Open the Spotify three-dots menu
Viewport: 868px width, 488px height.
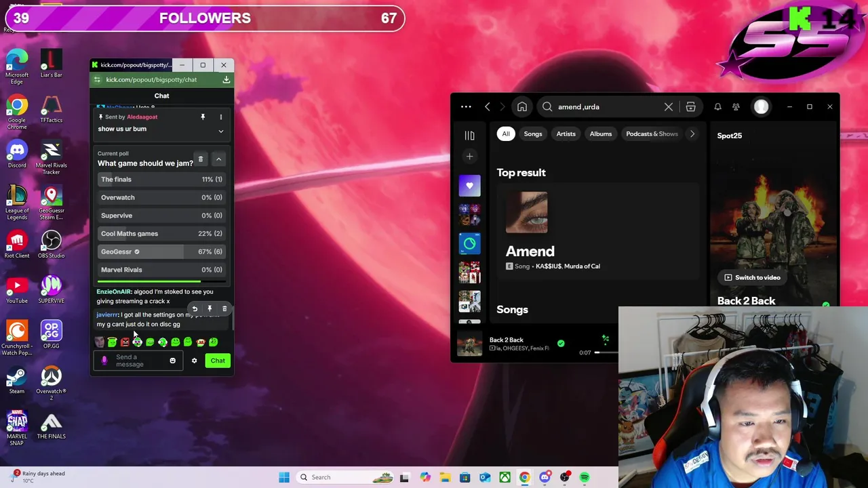[466, 106]
